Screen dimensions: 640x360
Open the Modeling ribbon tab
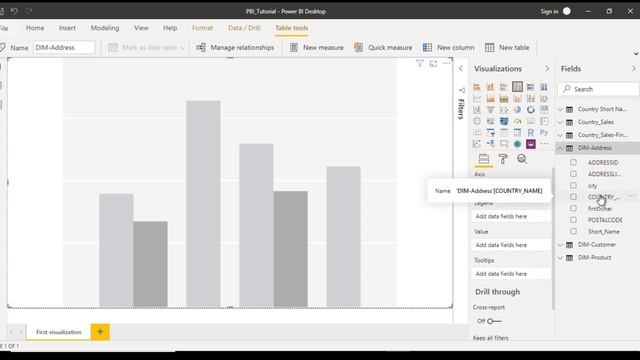[x=105, y=28]
